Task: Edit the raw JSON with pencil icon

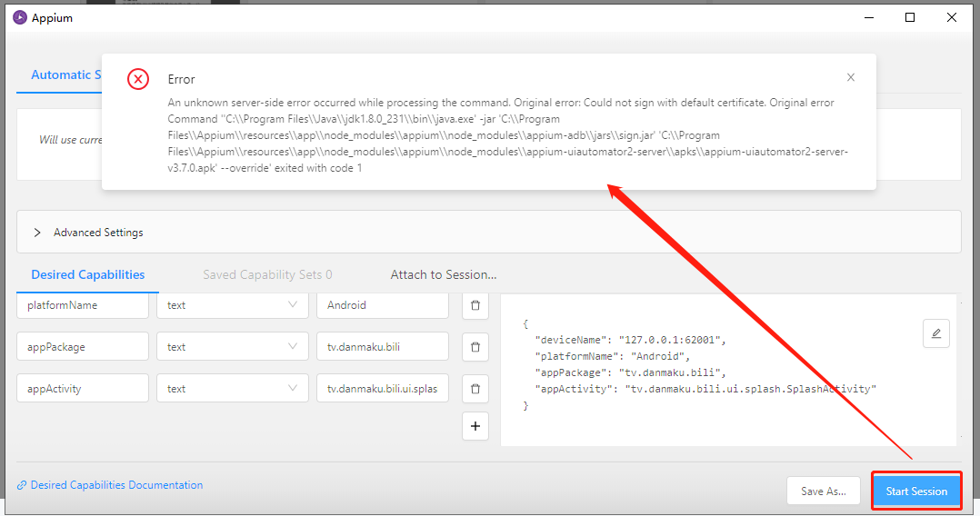Action: (x=935, y=333)
